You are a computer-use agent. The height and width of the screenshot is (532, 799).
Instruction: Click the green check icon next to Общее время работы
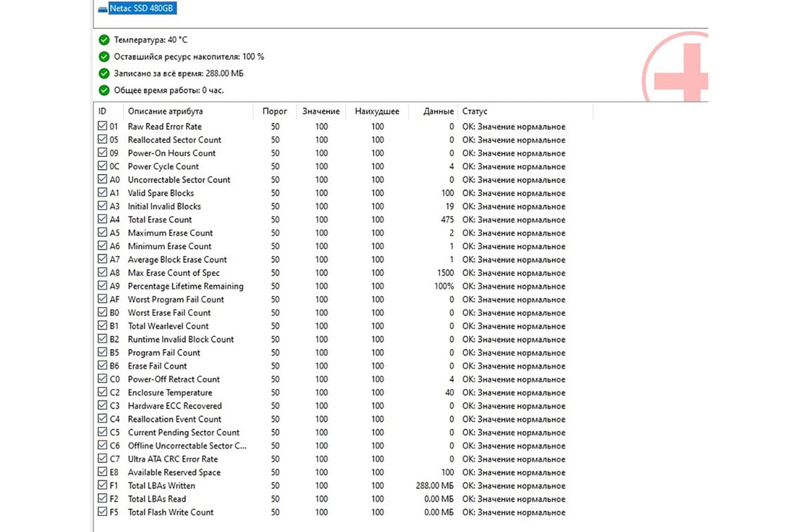pyautogui.click(x=104, y=90)
